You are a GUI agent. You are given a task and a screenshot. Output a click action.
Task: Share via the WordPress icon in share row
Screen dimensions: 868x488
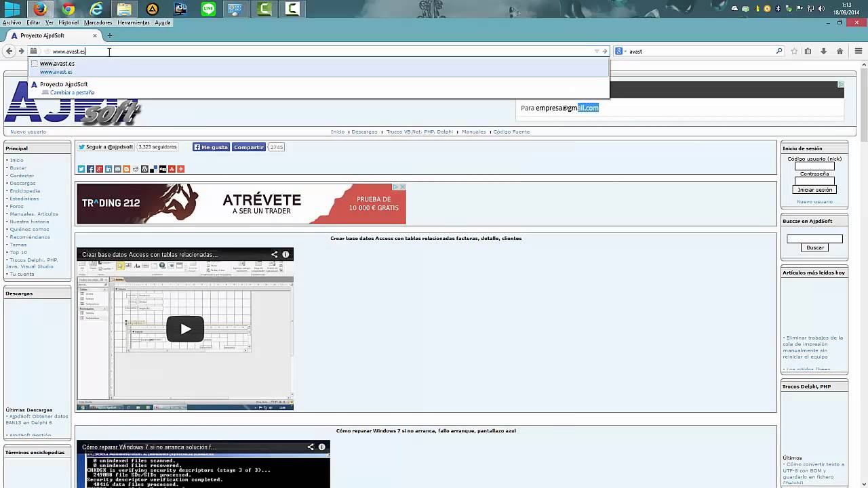click(144, 169)
